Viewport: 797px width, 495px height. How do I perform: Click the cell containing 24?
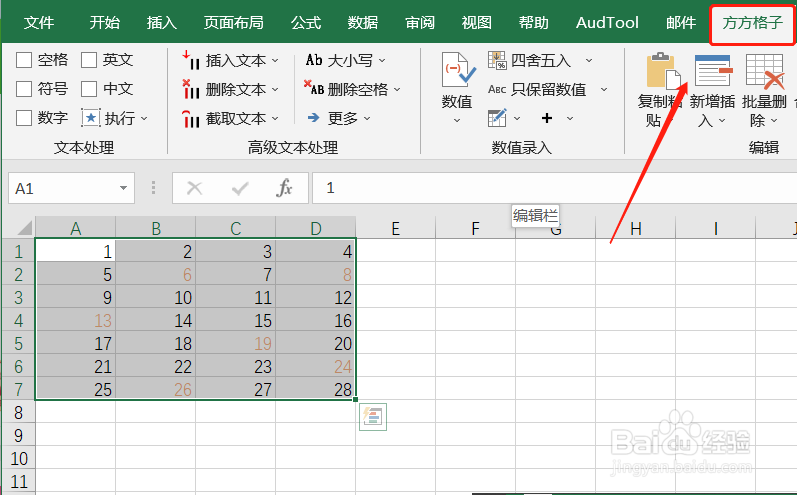click(316, 366)
